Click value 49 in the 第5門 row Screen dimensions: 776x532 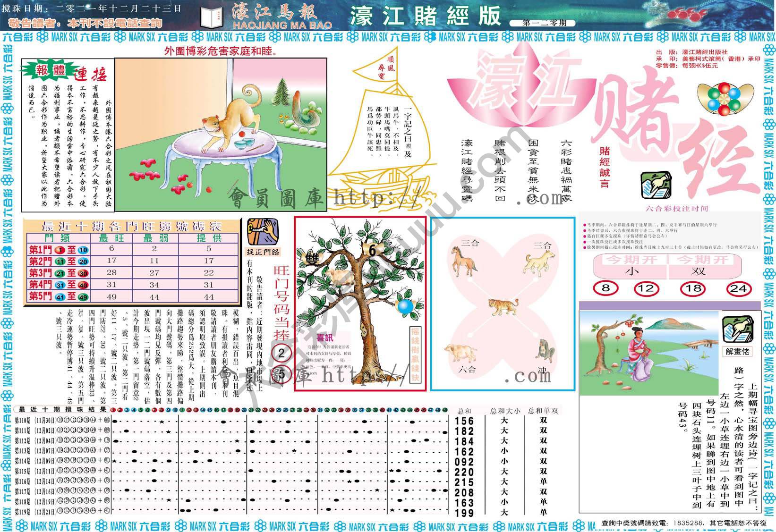tap(111, 297)
